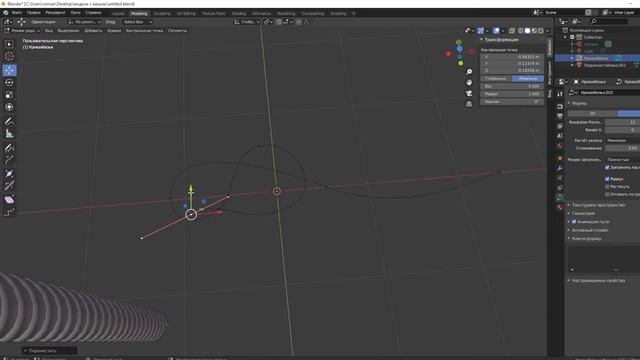This screenshot has height=360, width=640.
Task: Open the Render properties tab icon
Action: (x=560, y=106)
